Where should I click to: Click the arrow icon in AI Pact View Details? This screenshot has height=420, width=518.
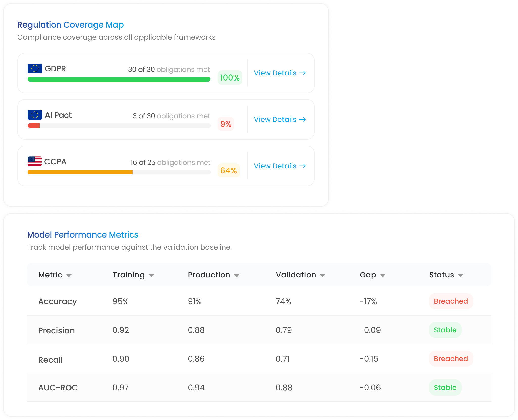[302, 119]
